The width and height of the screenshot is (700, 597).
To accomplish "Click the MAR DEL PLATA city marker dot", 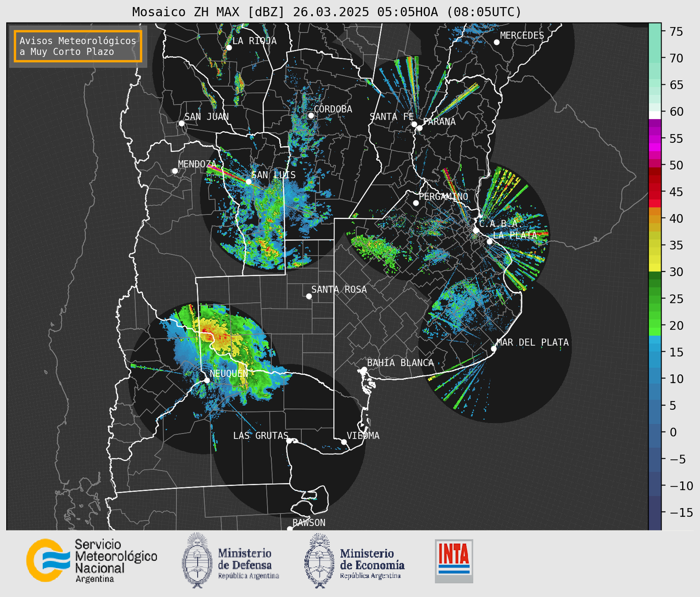I will click(494, 349).
